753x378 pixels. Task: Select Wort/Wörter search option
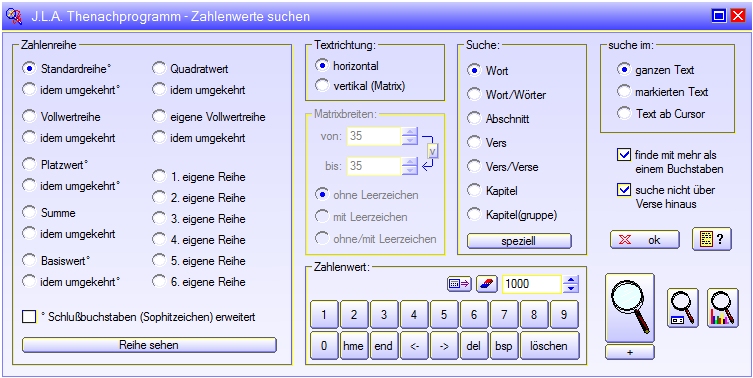tap(474, 95)
